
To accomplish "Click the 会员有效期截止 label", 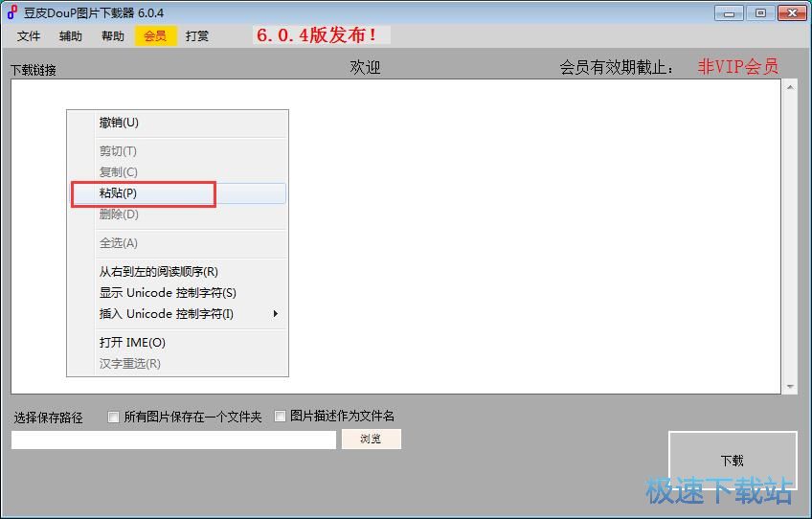I will coord(617,67).
